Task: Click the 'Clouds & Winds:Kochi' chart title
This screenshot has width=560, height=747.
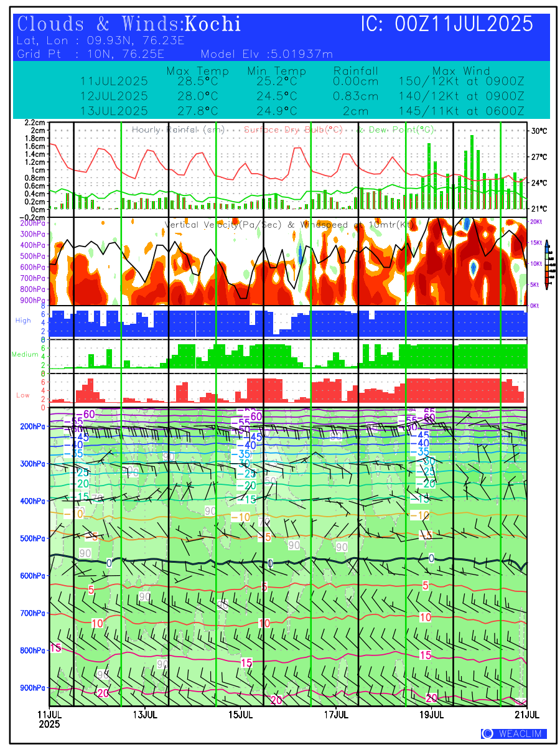Action: 129,24
